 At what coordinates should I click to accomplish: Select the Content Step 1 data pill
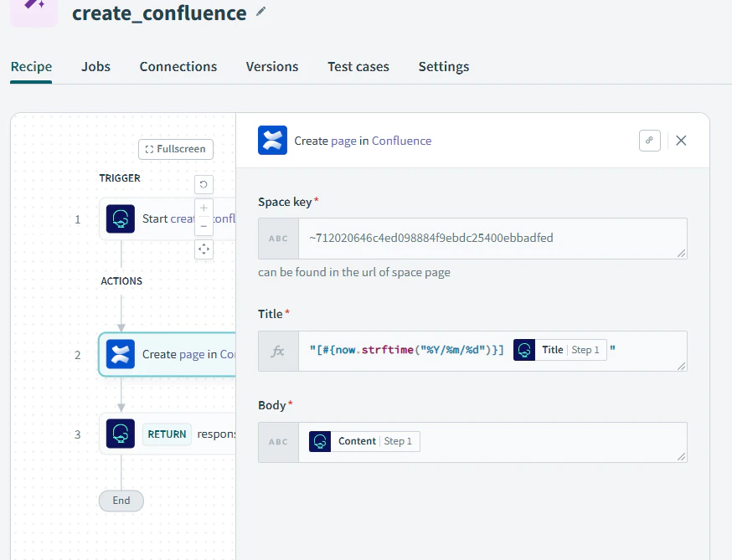[364, 441]
